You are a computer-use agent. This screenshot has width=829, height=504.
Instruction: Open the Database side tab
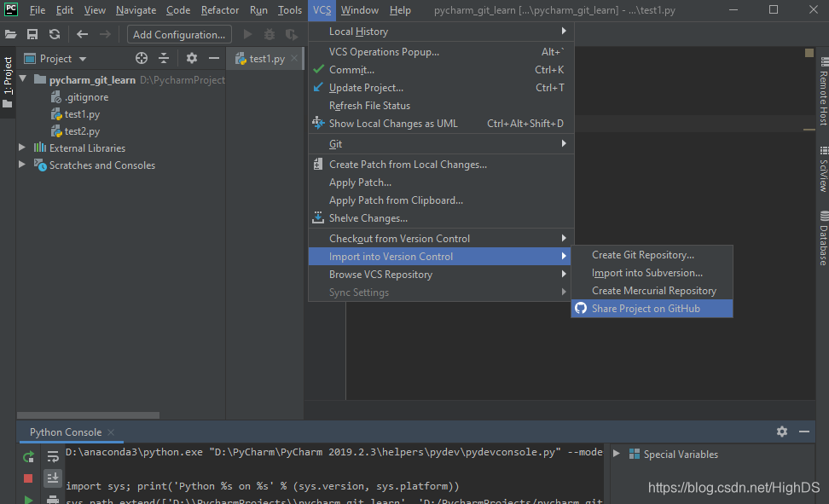(823, 238)
